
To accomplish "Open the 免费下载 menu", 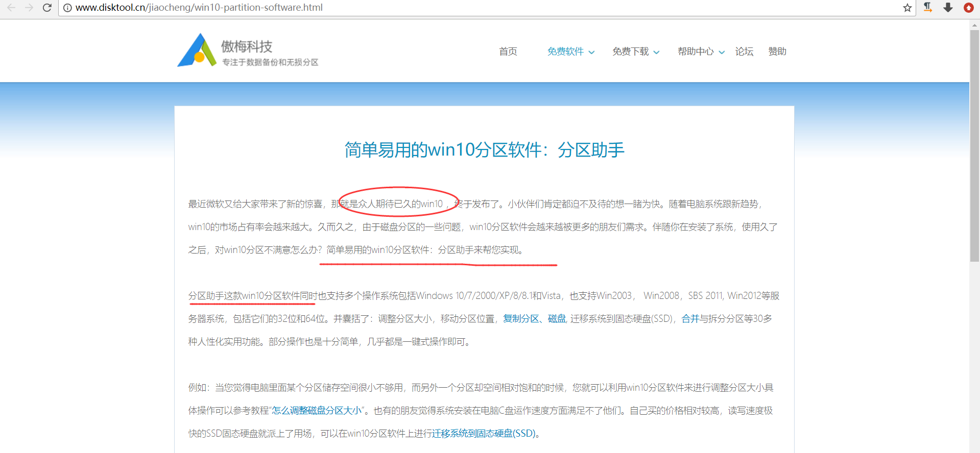I will click(x=631, y=52).
